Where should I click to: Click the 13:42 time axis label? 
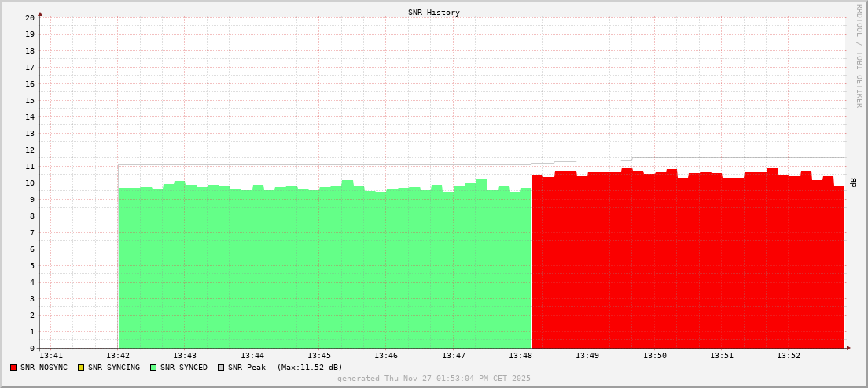pyautogui.click(x=118, y=356)
